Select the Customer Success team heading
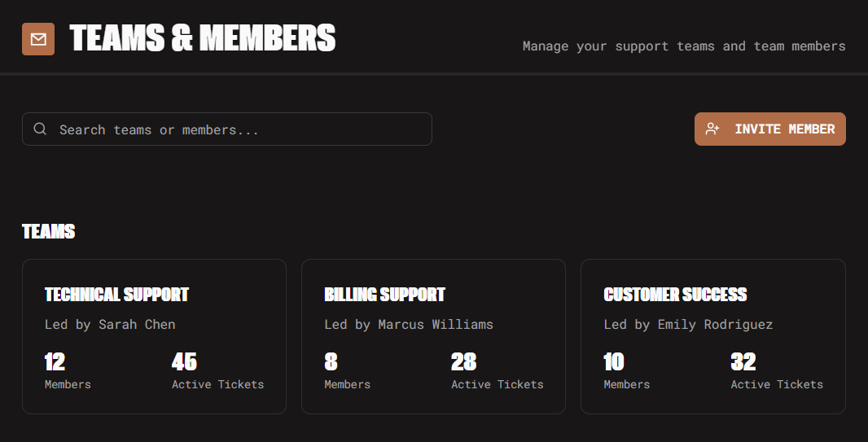Viewport: 868px width, 442px height. (x=675, y=295)
